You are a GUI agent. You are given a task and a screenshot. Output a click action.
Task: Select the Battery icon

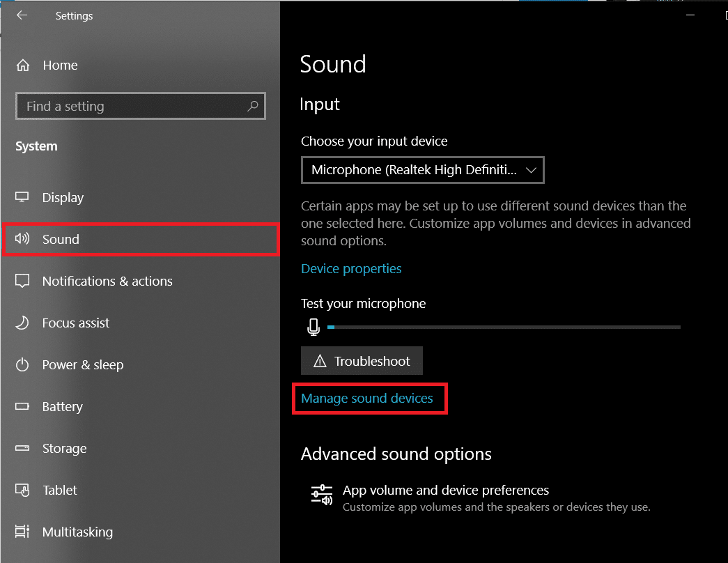click(x=22, y=406)
